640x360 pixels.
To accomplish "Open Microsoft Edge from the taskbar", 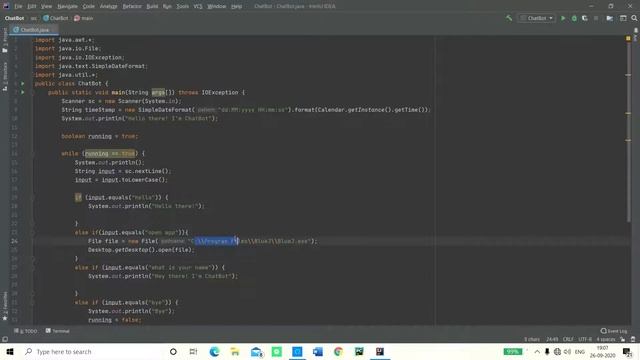I will pos(214,351).
